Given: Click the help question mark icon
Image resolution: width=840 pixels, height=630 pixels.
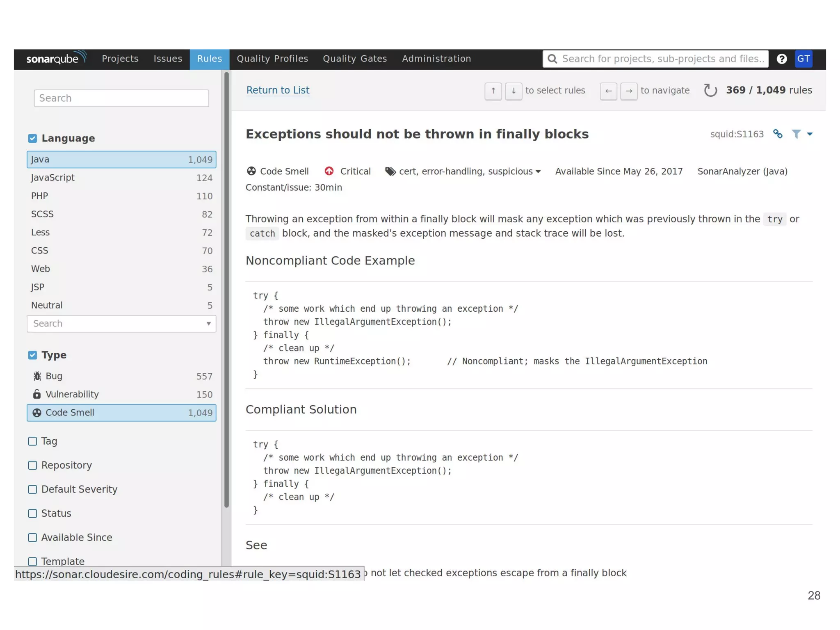Looking at the screenshot, I should coord(781,59).
